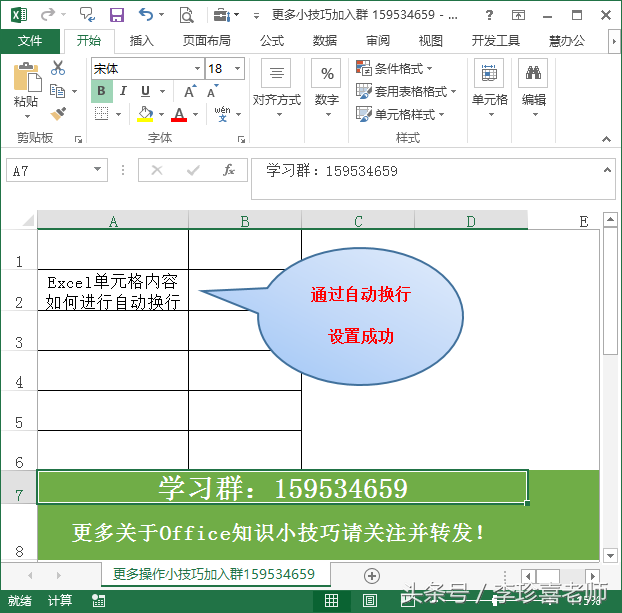The image size is (622, 613).
Task: Switch to the 视图 ribbon tab
Action: coord(430,41)
